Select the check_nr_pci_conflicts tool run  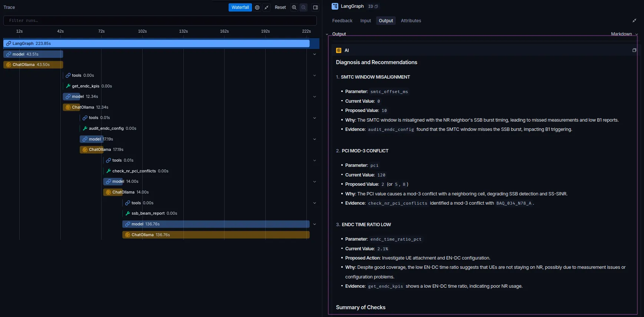click(x=137, y=171)
